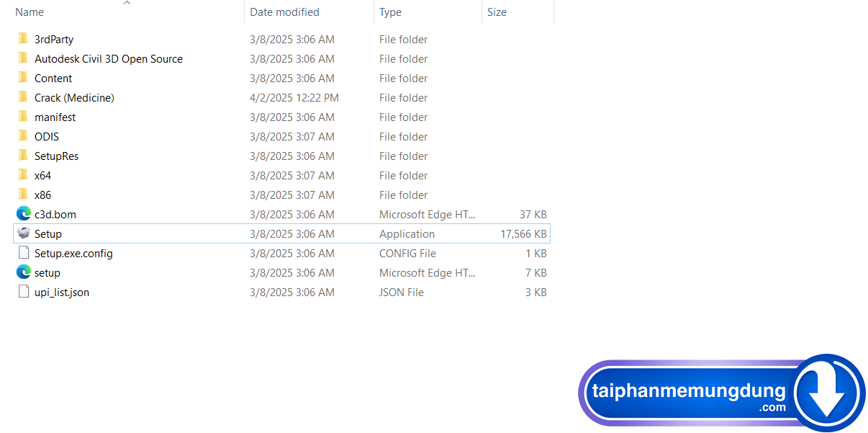Click the SetupRes folder icon

click(x=23, y=156)
